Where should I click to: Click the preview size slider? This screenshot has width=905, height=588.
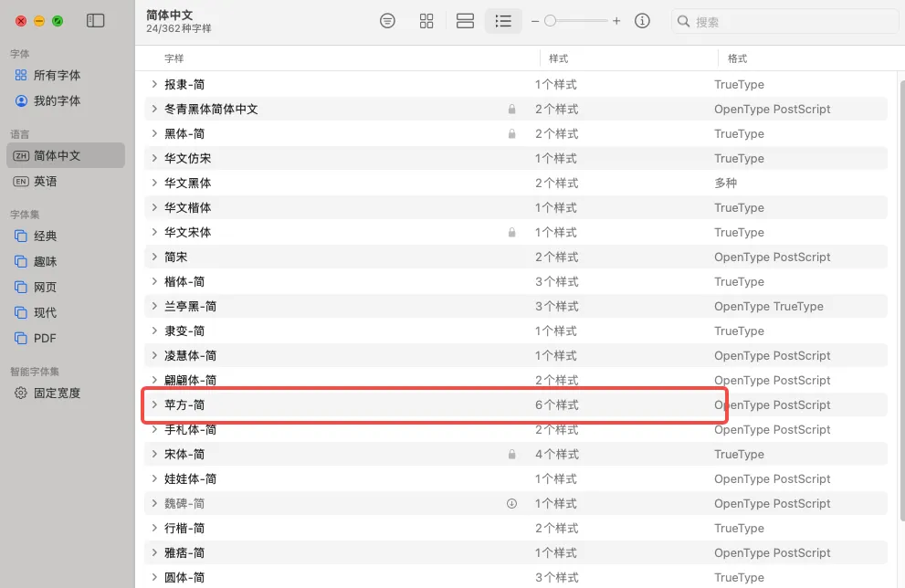pyautogui.click(x=575, y=21)
